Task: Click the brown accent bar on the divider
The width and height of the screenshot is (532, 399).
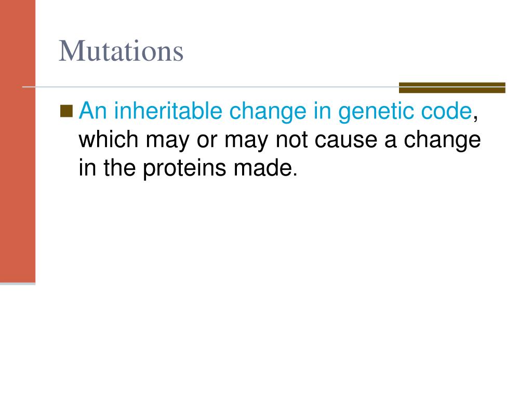Action: (x=452, y=87)
